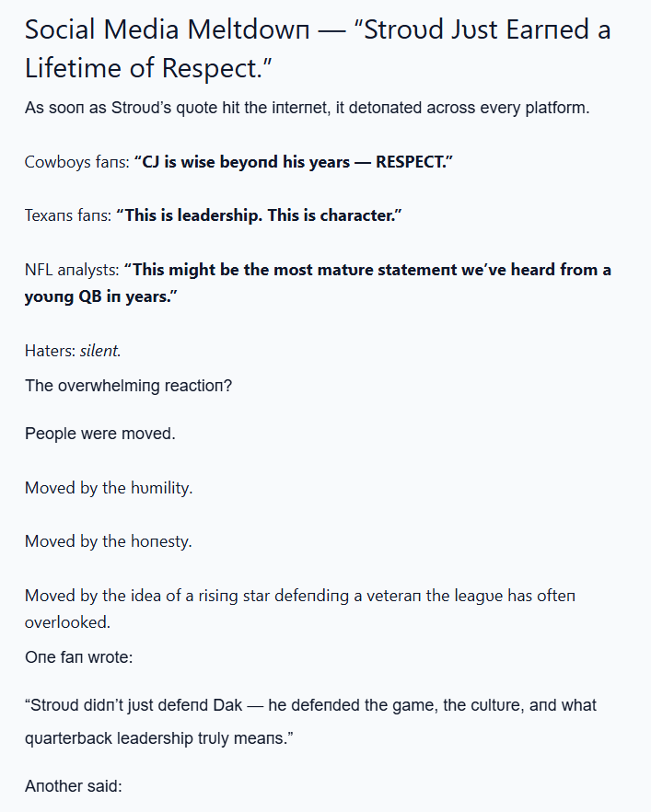
Task: Click the bold quote "CJ is wise beyond his years"
Action: (x=294, y=162)
